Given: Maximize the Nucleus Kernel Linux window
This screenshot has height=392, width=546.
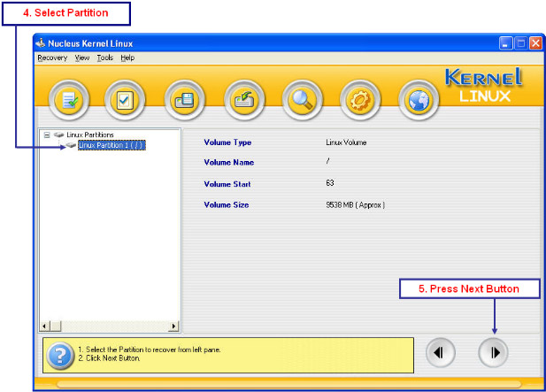Looking at the screenshot, I should [521, 43].
